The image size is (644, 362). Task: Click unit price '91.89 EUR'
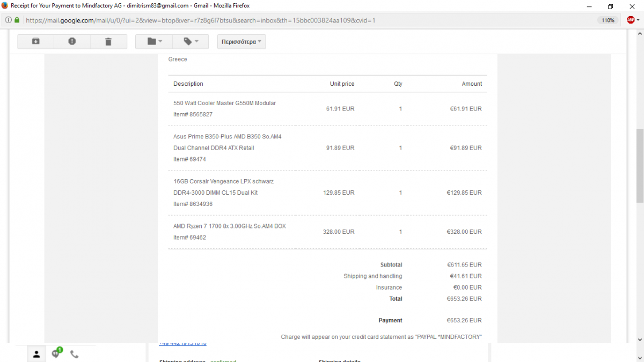tap(340, 148)
